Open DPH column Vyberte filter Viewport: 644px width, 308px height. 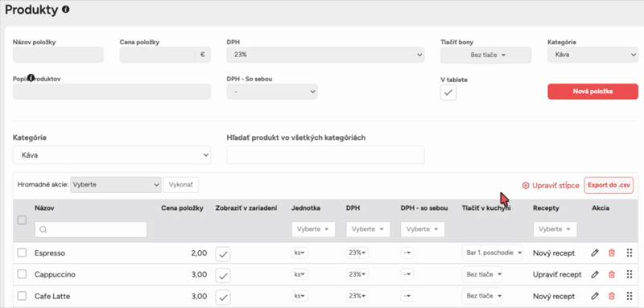pyautogui.click(x=368, y=229)
